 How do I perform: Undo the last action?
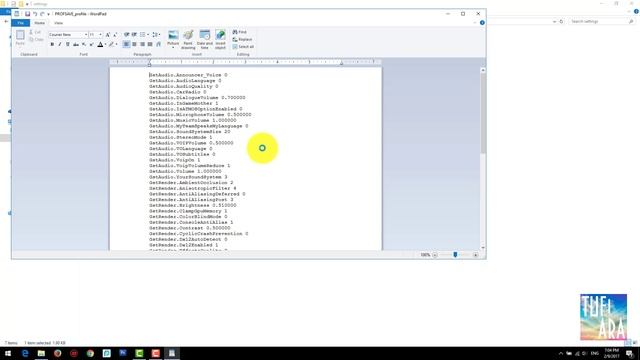(35, 14)
